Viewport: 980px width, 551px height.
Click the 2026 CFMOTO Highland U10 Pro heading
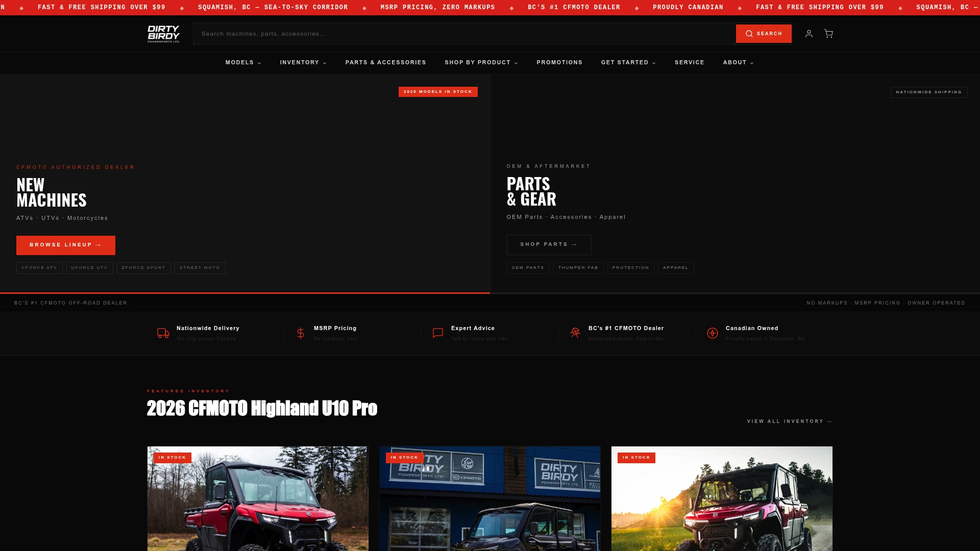click(x=262, y=408)
